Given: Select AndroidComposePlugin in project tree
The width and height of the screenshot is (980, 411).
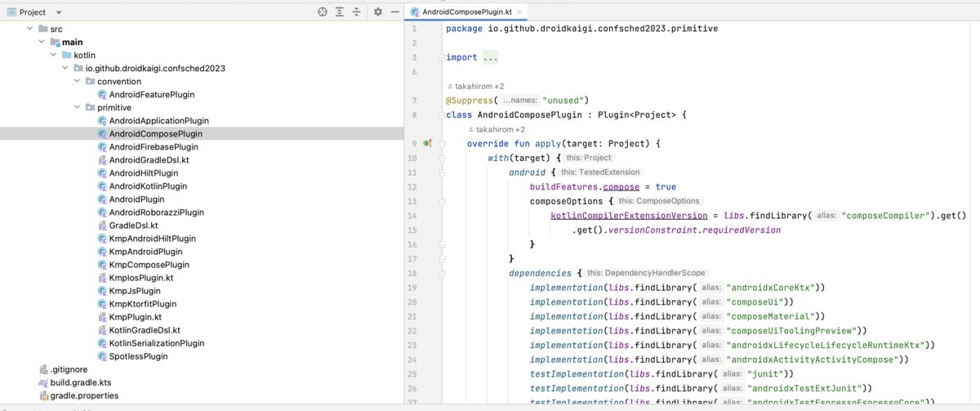Looking at the screenshot, I should 149,134.
